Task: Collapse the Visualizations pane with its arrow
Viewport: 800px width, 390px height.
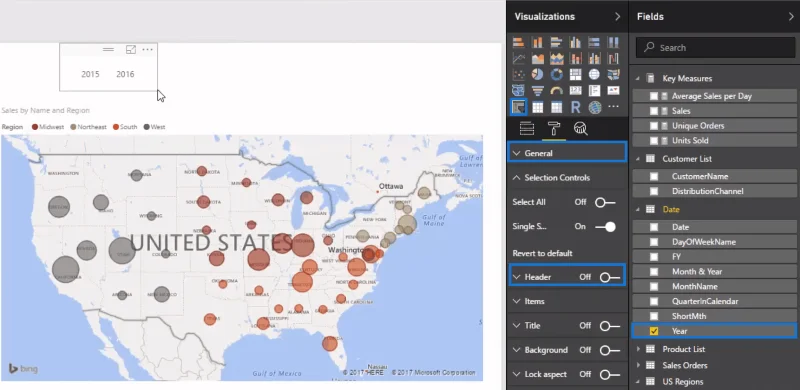Action: point(617,17)
